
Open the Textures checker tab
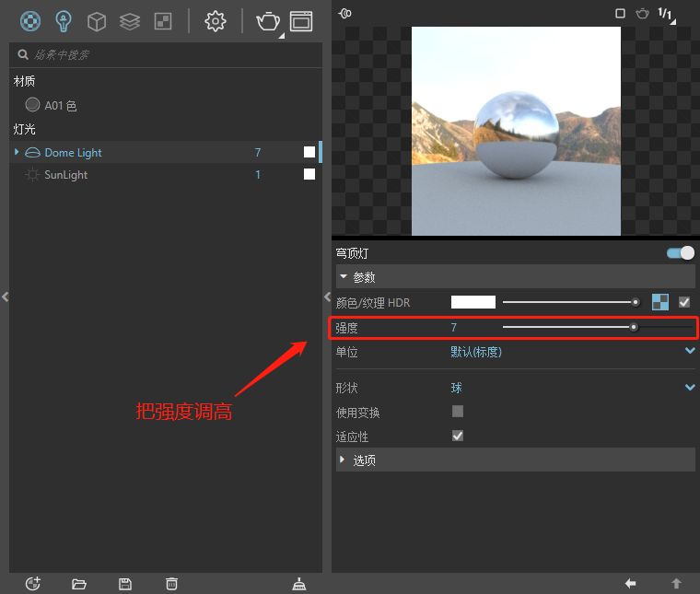[163, 21]
